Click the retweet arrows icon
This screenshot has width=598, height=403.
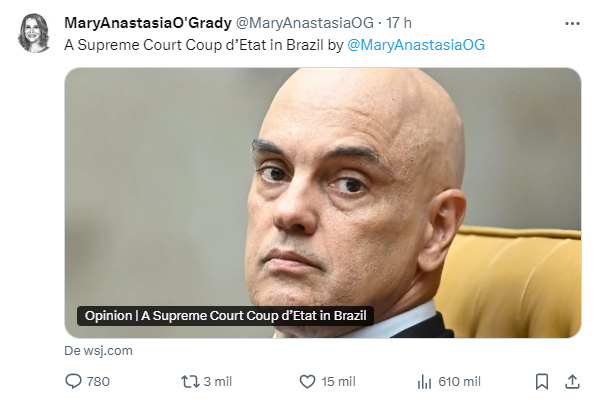(x=190, y=381)
